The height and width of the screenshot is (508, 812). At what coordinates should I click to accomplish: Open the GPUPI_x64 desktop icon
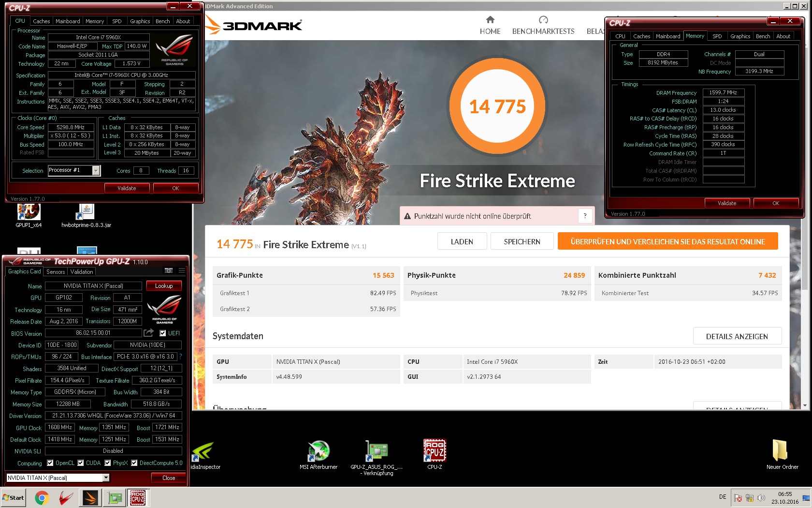pos(29,215)
